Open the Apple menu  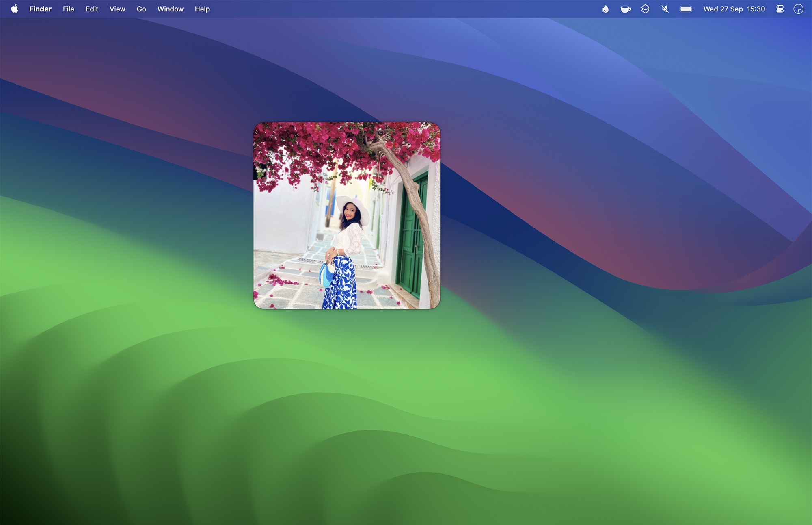click(15, 9)
